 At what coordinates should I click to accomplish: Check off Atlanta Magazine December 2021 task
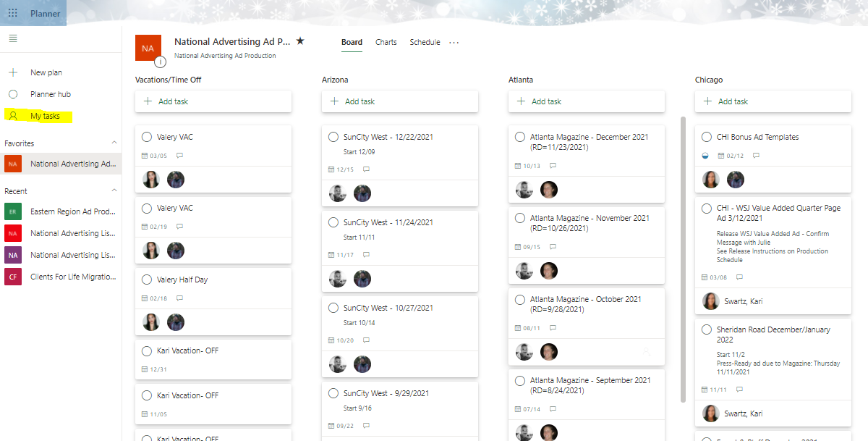(x=520, y=136)
